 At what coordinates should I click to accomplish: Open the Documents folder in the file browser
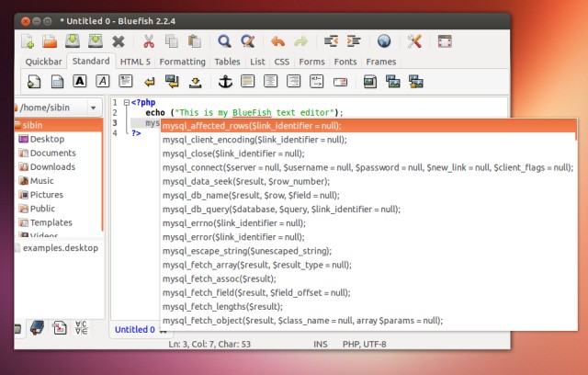coord(48,153)
